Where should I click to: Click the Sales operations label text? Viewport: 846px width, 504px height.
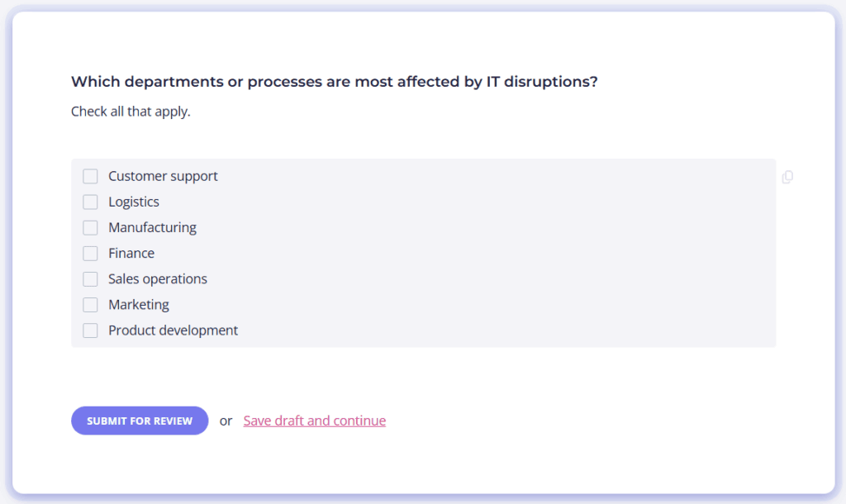158,279
